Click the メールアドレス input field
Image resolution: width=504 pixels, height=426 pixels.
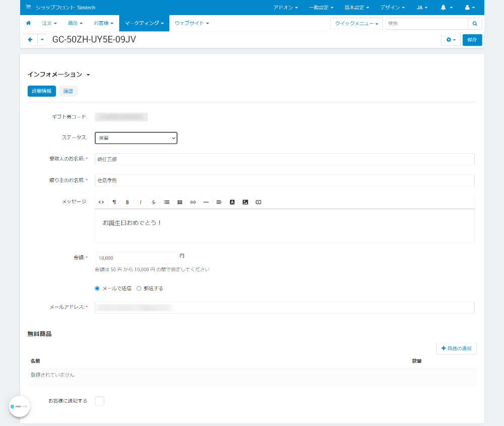click(284, 308)
